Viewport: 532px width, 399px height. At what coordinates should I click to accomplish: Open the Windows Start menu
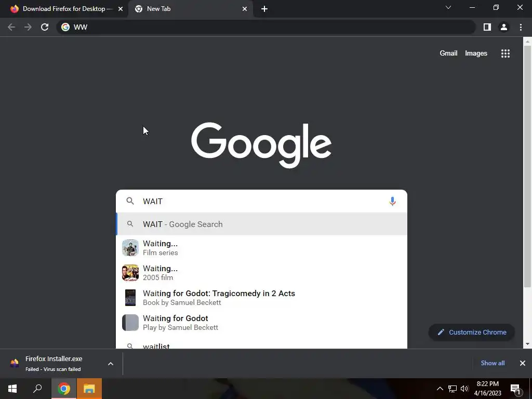pyautogui.click(x=12, y=389)
